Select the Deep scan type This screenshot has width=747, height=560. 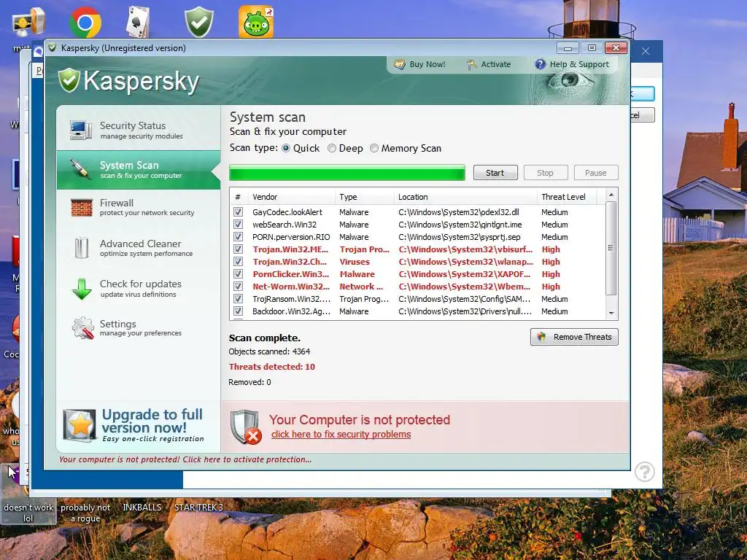click(x=332, y=148)
